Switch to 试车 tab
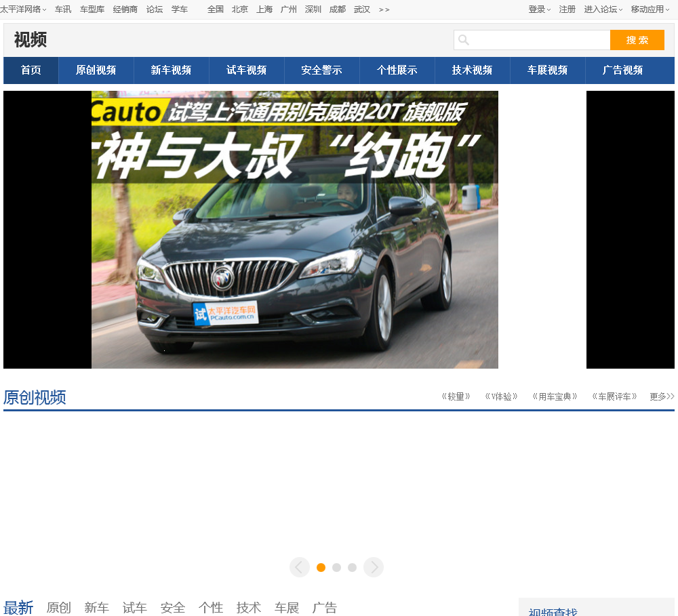Image resolution: width=678 pixels, height=616 pixels. click(x=134, y=607)
